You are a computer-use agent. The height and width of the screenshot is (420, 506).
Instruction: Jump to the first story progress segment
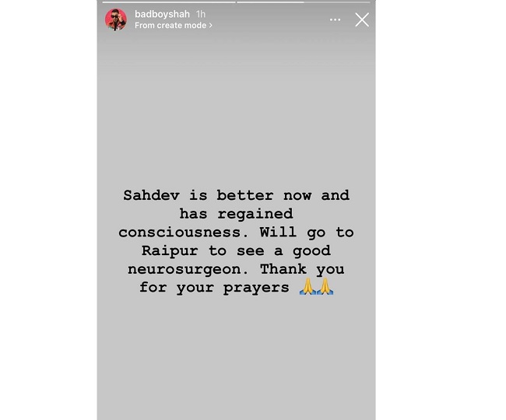pyautogui.click(x=169, y=2)
